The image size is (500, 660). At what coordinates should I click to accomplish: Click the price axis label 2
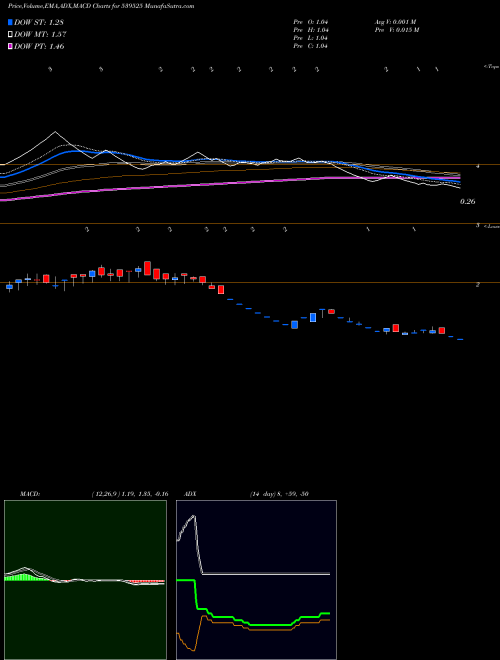tap(477, 285)
